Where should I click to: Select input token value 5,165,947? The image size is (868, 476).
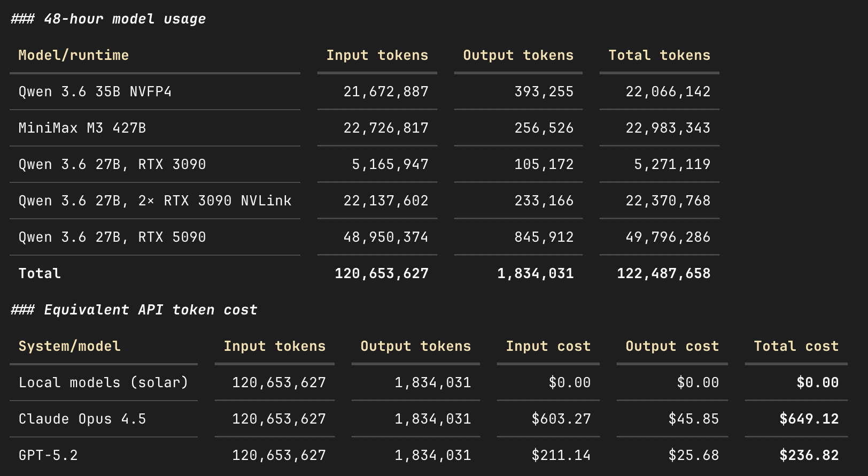point(390,164)
